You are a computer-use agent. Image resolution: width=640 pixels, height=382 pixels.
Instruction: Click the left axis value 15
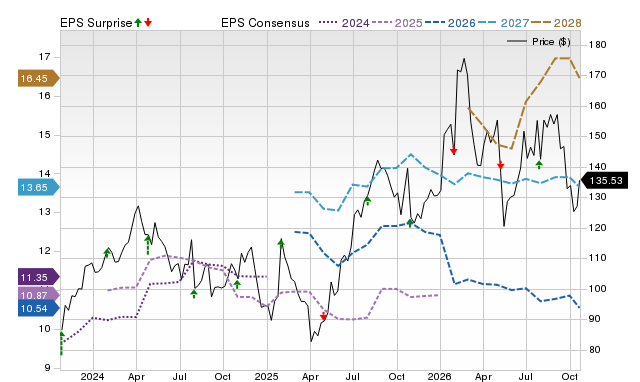tap(44, 135)
